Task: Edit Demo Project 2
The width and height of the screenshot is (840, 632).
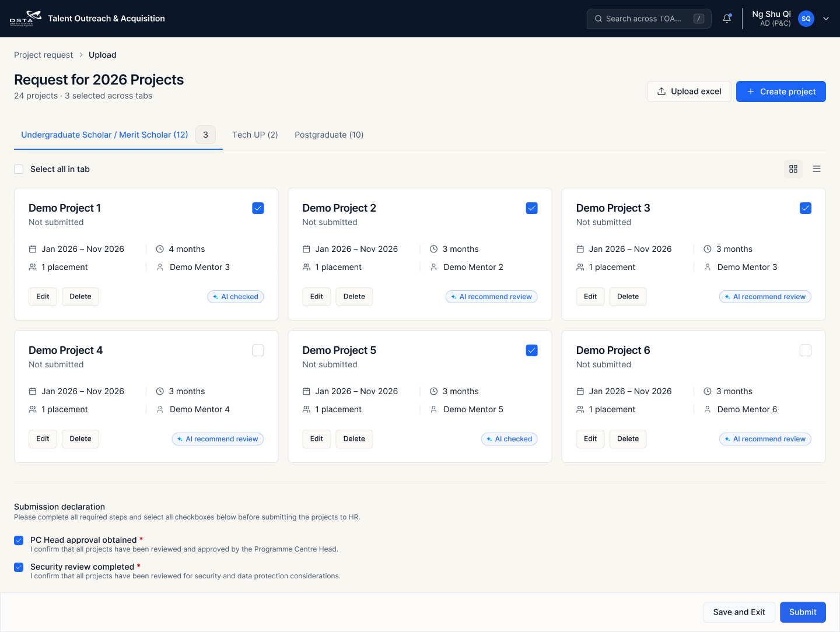Action: tap(316, 297)
